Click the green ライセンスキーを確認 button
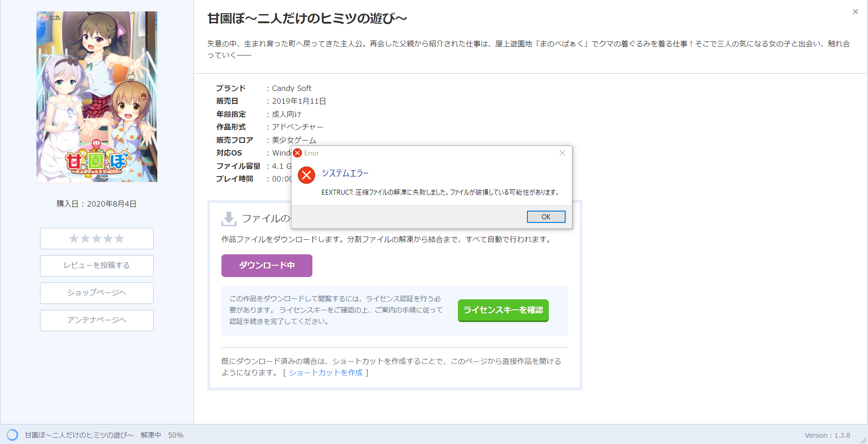This screenshot has width=868, height=444. point(503,310)
